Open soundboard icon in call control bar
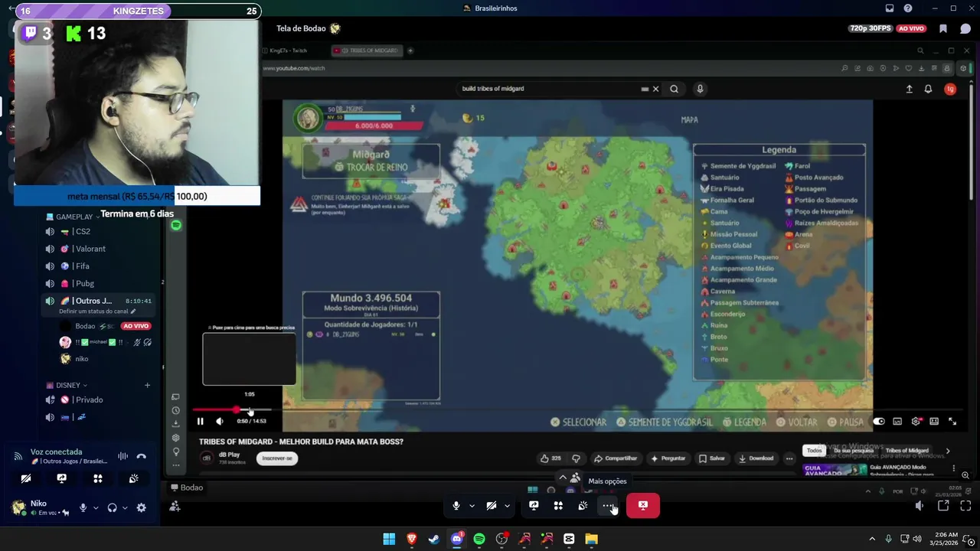This screenshot has height=551, width=980. tap(583, 505)
